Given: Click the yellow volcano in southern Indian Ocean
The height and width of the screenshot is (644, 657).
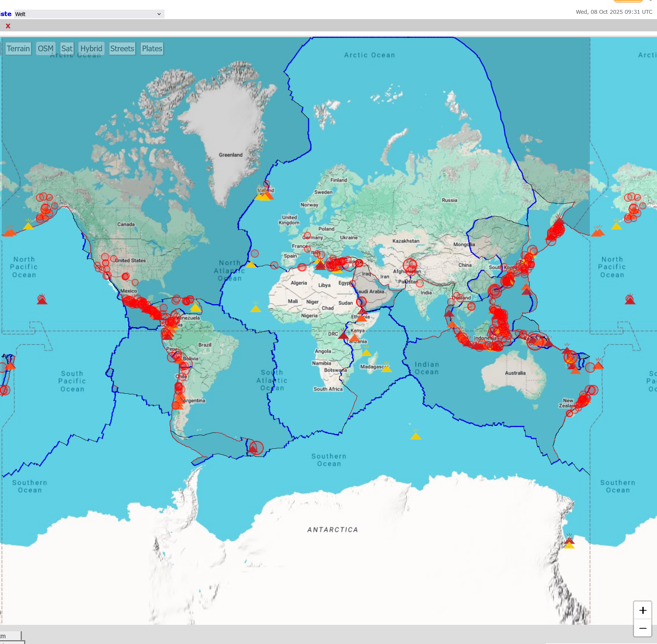Looking at the screenshot, I should coord(415,435).
